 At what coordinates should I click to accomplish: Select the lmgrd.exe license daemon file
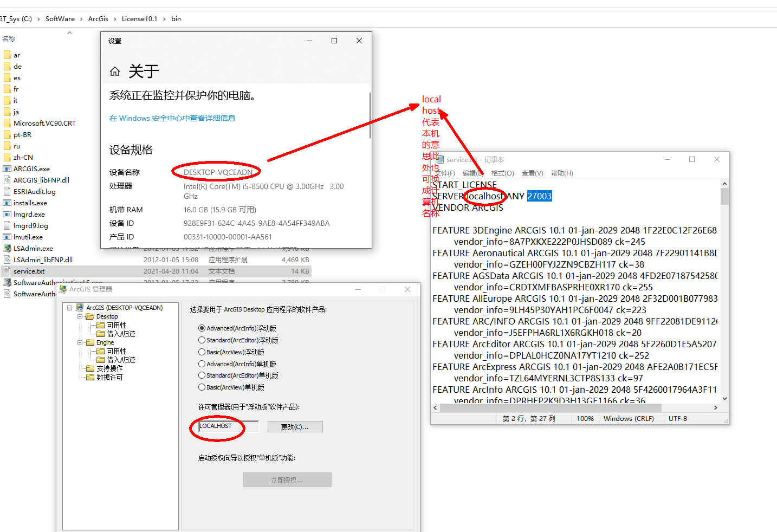pyautogui.click(x=29, y=214)
